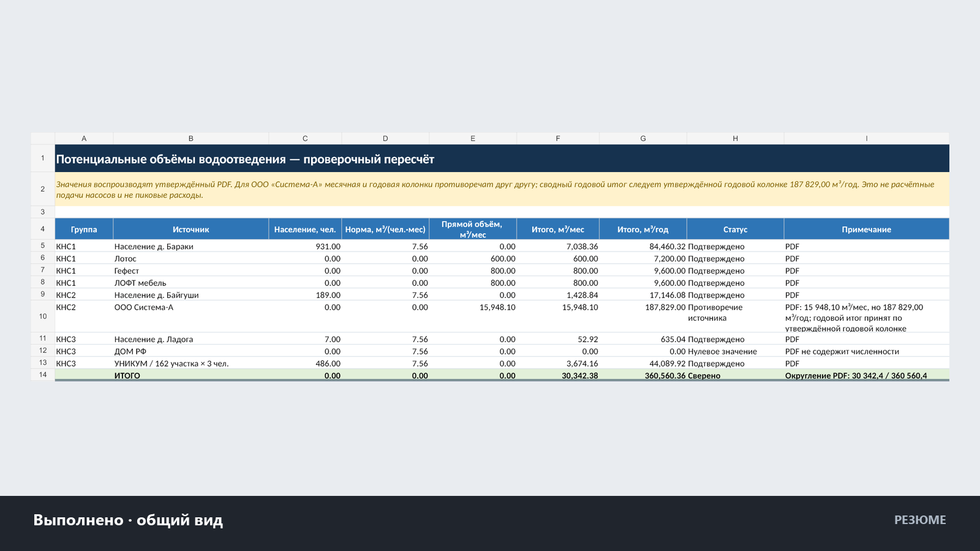The height and width of the screenshot is (551, 980).
Task: Select the 'Население д. Бараки' cell
Action: click(x=191, y=246)
